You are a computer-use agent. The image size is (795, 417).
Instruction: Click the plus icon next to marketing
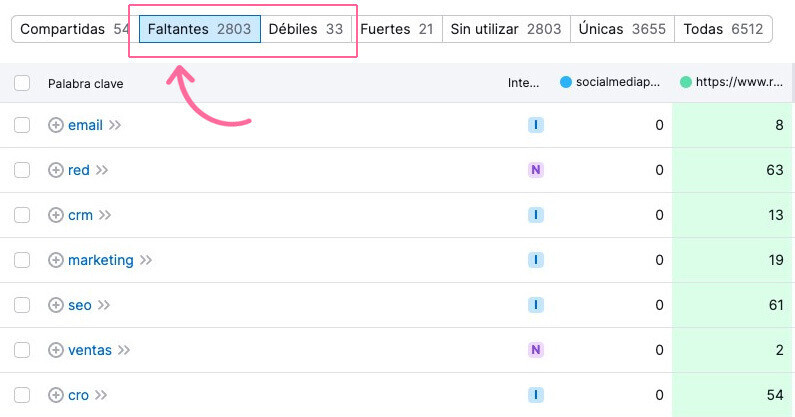(56, 260)
